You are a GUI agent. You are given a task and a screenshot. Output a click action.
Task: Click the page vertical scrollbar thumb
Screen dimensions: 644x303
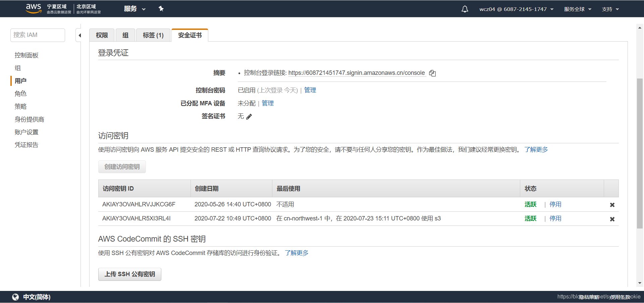tap(640, 153)
